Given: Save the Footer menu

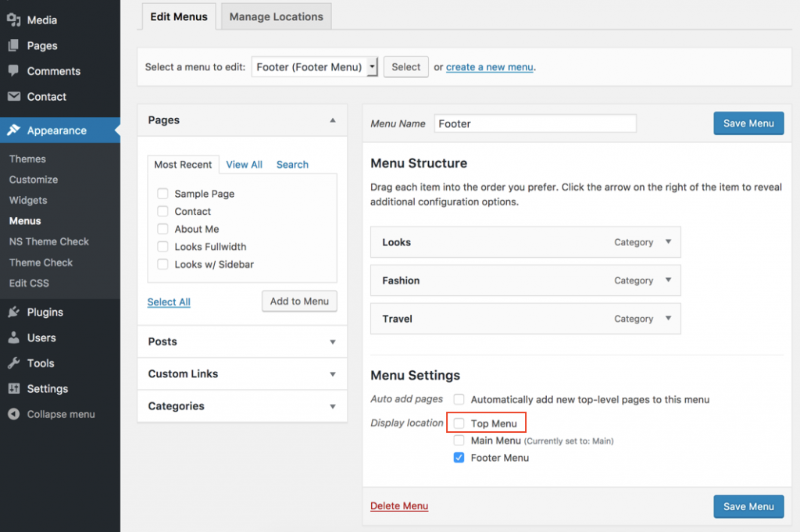Looking at the screenshot, I should [x=748, y=123].
